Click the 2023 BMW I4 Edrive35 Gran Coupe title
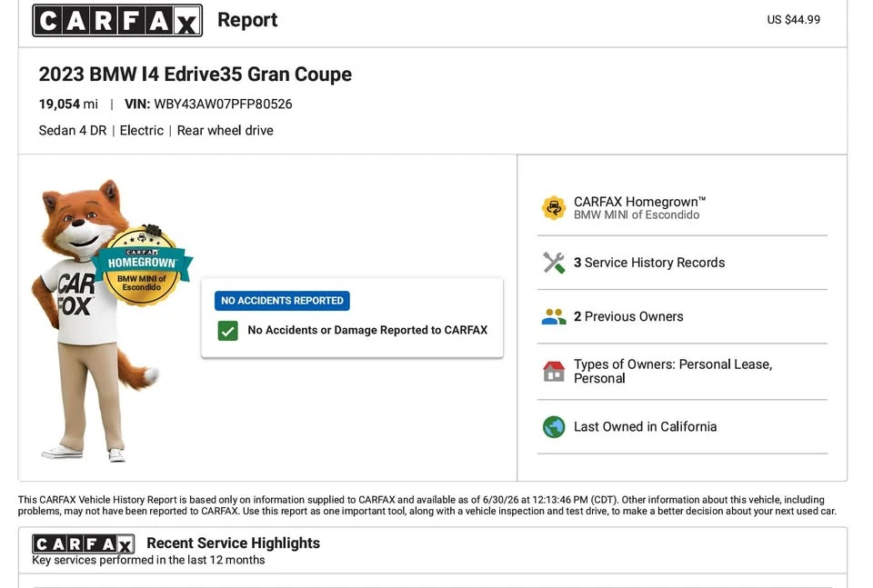Image resolution: width=873 pixels, height=588 pixels. pyautogui.click(x=195, y=74)
